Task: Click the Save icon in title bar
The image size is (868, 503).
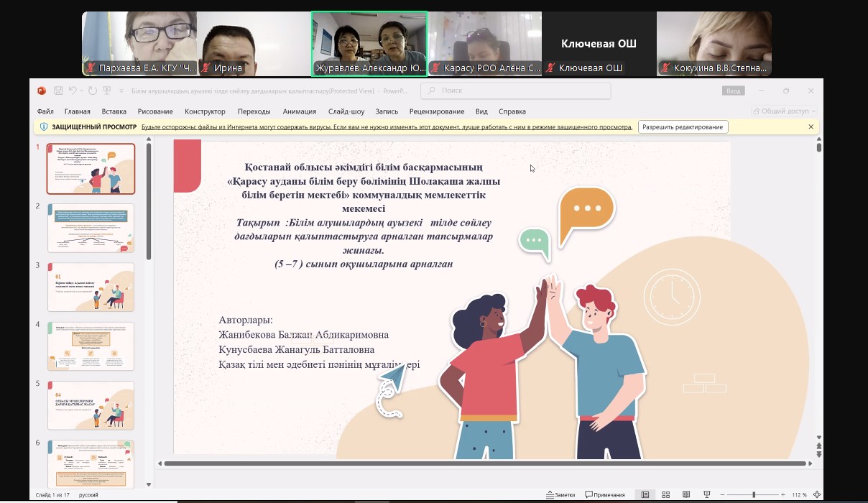Action: click(58, 91)
